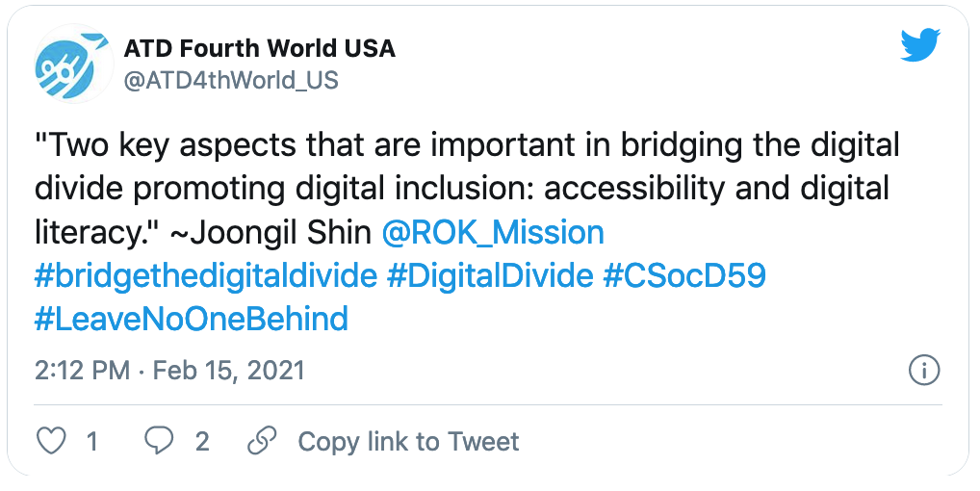Open the tweet info circle icon
This screenshot has width=980, height=491.
click(x=924, y=371)
